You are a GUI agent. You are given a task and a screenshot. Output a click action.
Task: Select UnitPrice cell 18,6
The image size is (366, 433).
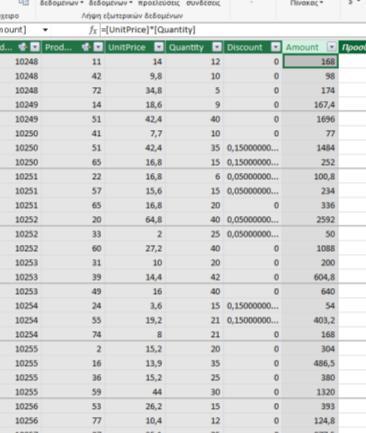tap(135, 105)
